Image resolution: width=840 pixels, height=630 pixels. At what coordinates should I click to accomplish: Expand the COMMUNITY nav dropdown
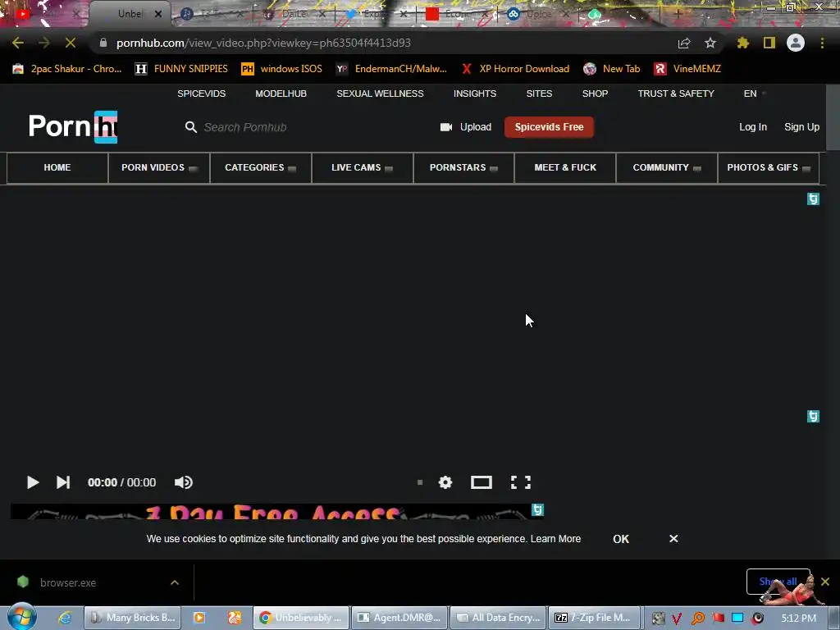tap(666, 167)
